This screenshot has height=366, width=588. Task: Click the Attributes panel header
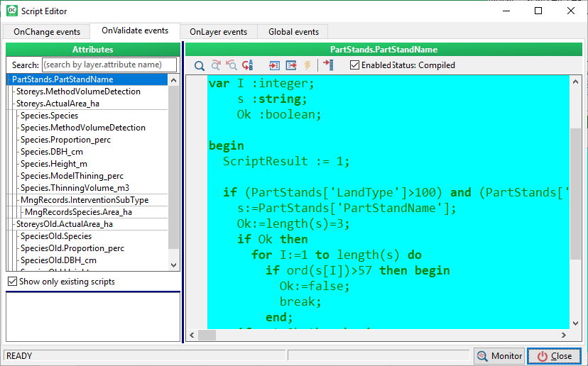tap(93, 50)
